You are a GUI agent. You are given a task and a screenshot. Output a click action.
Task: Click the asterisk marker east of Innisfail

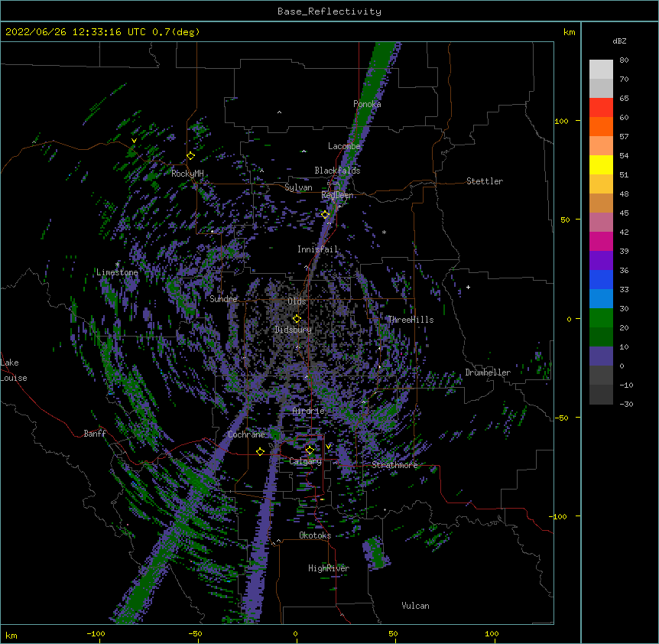pos(384,233)
